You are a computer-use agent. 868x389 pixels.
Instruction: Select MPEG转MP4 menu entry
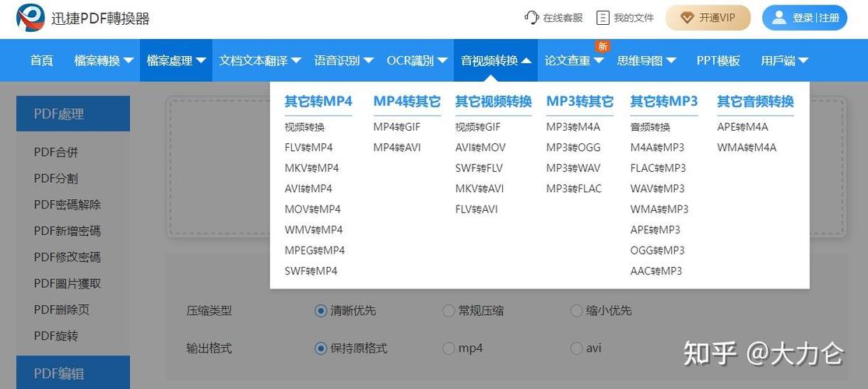coord(315,251)
